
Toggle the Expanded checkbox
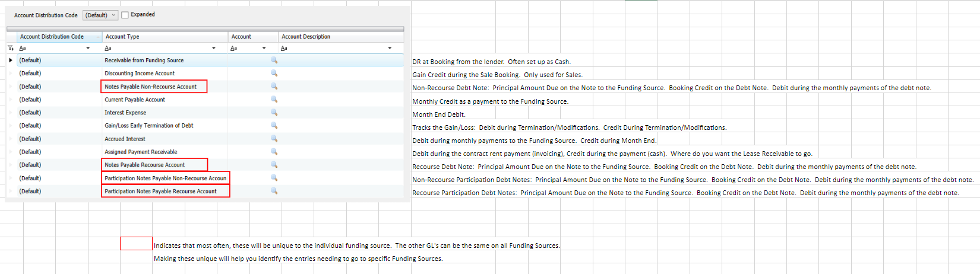pos(125,15)
